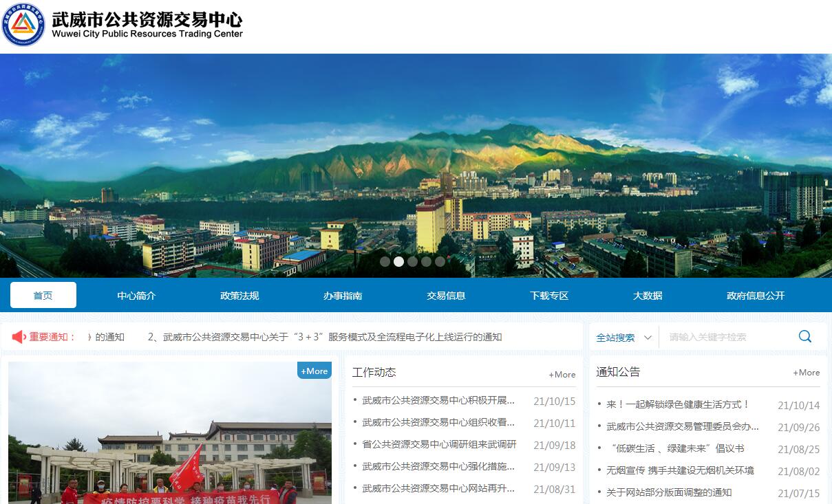Click the red megaphone notice icon
The width and height of the screenshot is (832, 504).
pyautogui.click(x=19, y=337)
